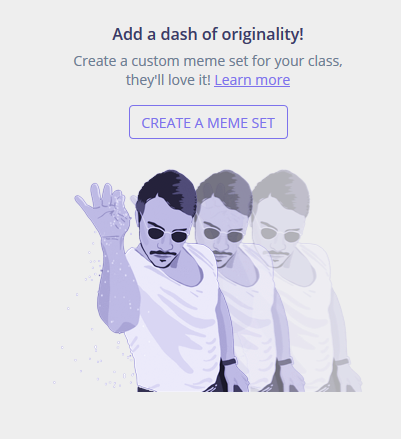401x439 pixels.
Task: Click the front figure's dark hair
Action: pos(168,192)
